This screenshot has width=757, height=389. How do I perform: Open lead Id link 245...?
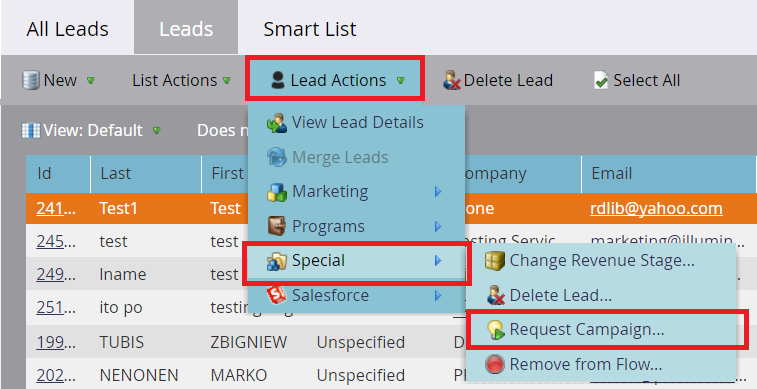(56, 241)
